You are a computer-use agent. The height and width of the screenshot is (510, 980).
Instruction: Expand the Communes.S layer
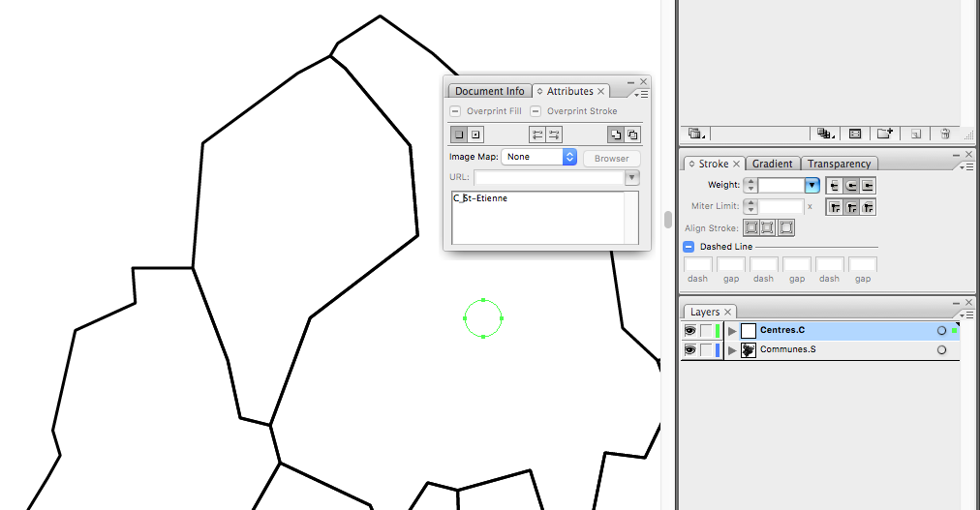(732, 350)
